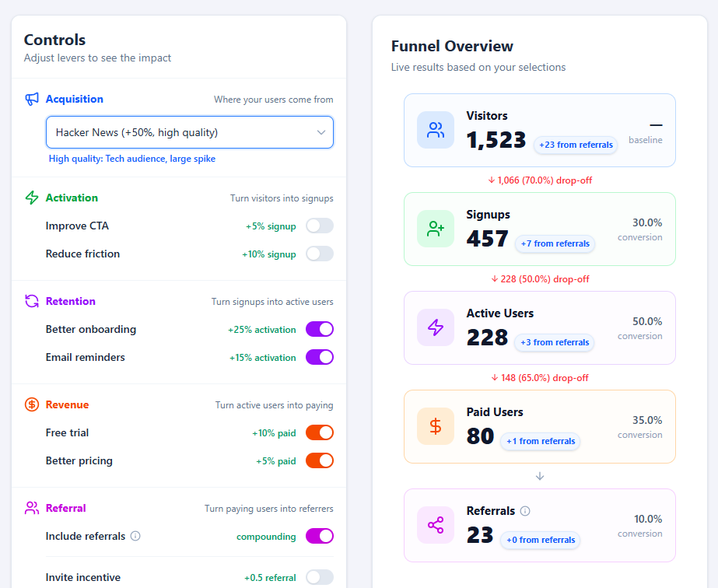Click the Visitors people icon in funnel
Viewport: 718px width, 588px height.
436,130
